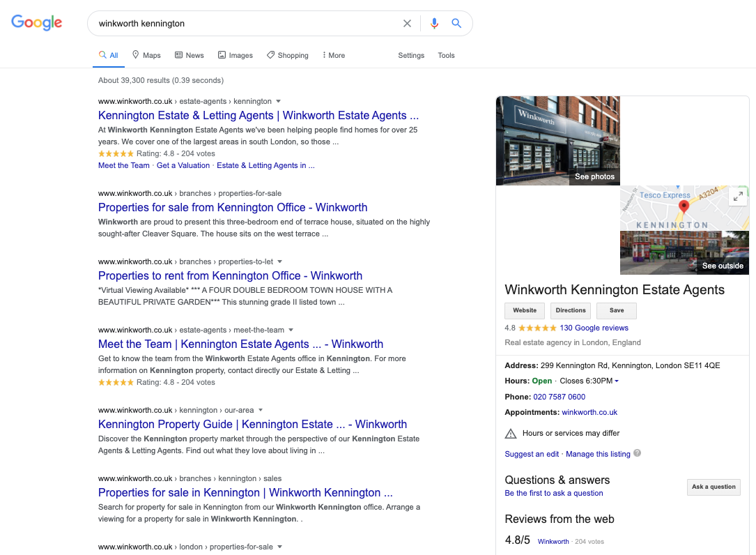The height and width of the screenshot is (555, 756).
Task: Expand arrow next to meet-the-team URL
Action: coord(291,330)
